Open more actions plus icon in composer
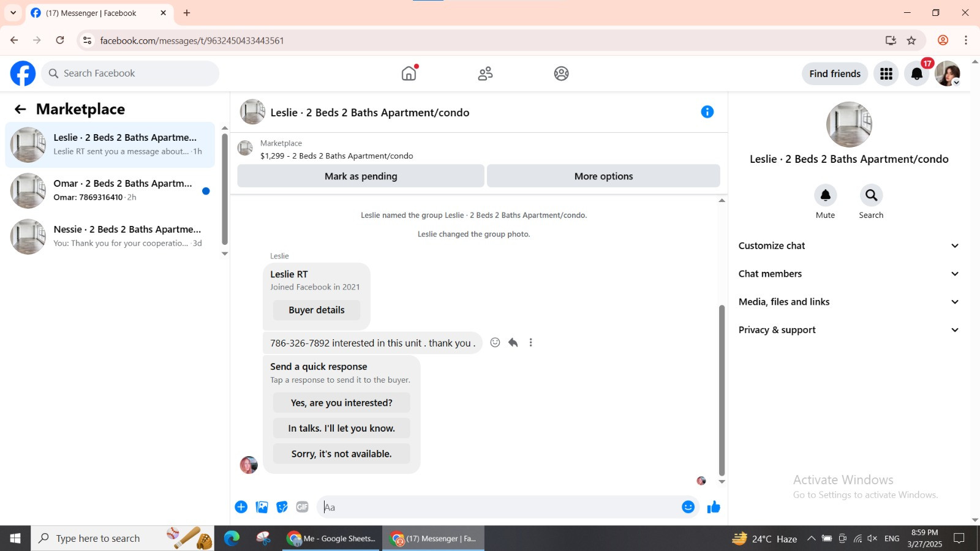 pos(241,507)
